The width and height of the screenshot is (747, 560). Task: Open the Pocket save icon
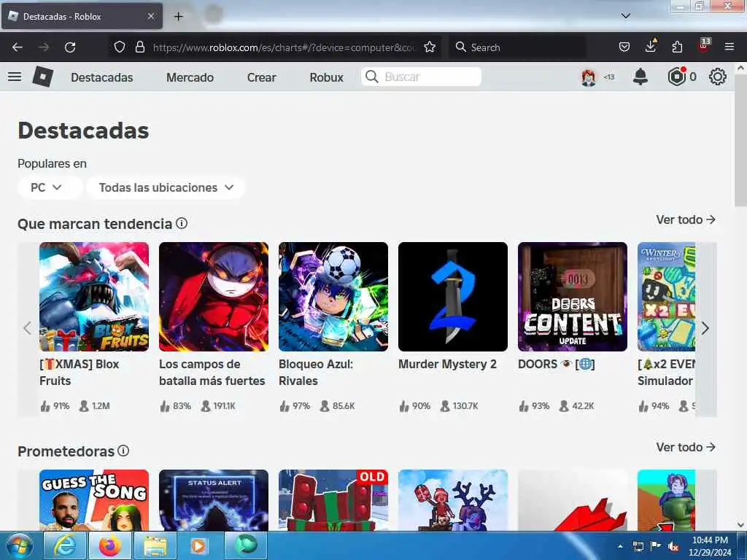coord(624,47)
